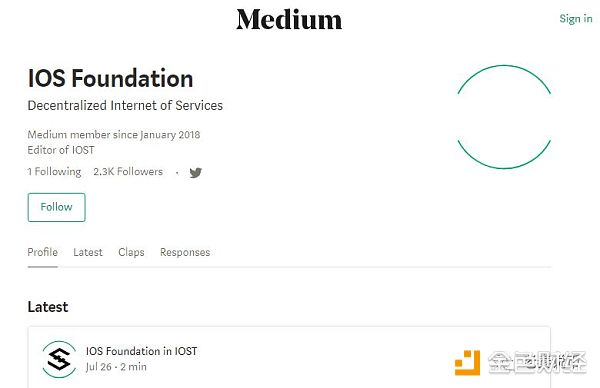Click the Sign in link
The image size is (600, 388).
pos(576,18)
